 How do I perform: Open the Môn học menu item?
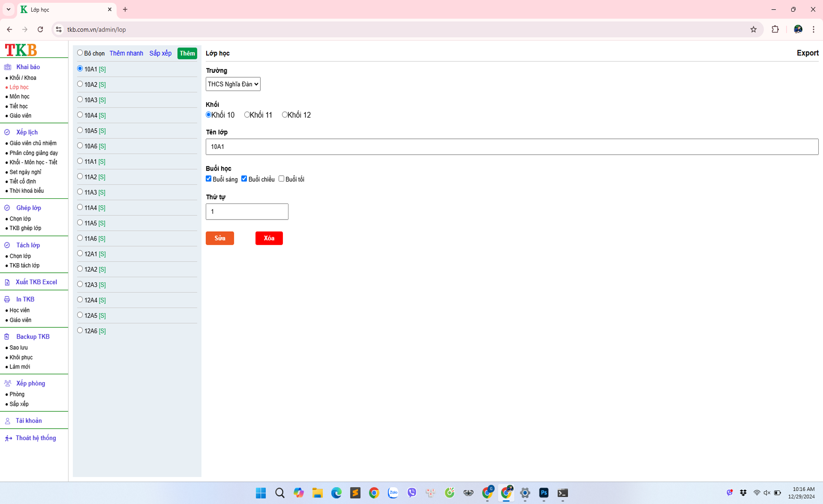click(19, 97)
